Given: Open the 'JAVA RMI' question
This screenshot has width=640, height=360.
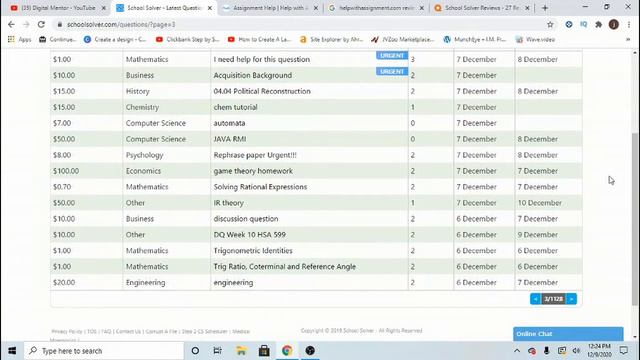Looking at the screenshot, I should (230, 139).
